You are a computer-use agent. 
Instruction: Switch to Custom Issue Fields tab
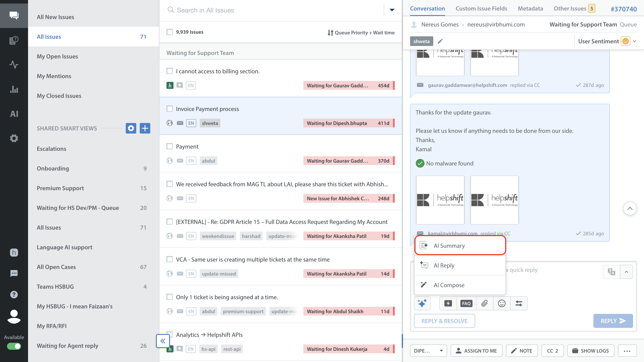[481, 9]
